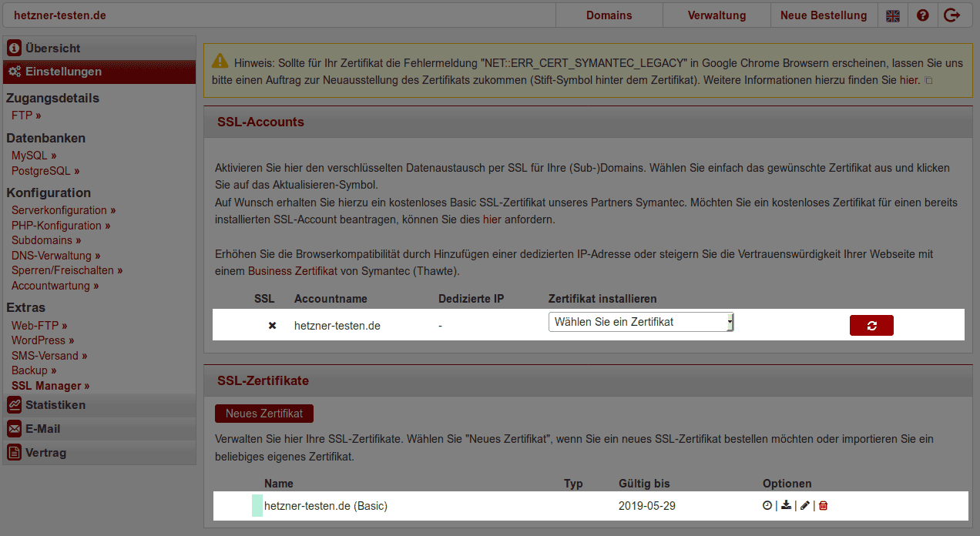Viewport: 980px width, 536px height.
Task: Click expiry date 2019-05-29
Action: point(647,506)
